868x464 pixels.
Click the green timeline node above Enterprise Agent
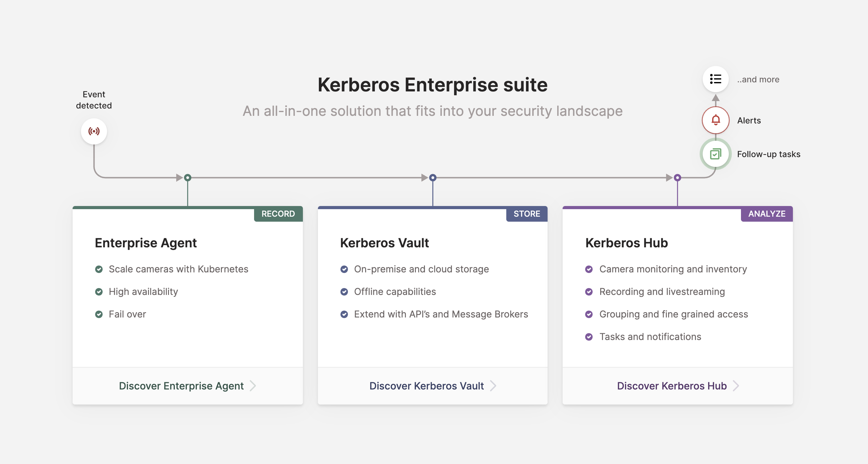(188, 178)
